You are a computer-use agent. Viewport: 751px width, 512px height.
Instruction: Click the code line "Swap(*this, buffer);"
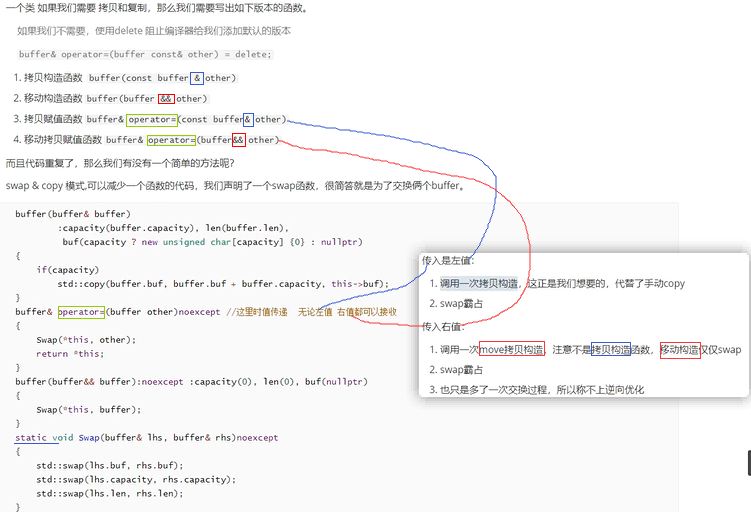point(89,410)
